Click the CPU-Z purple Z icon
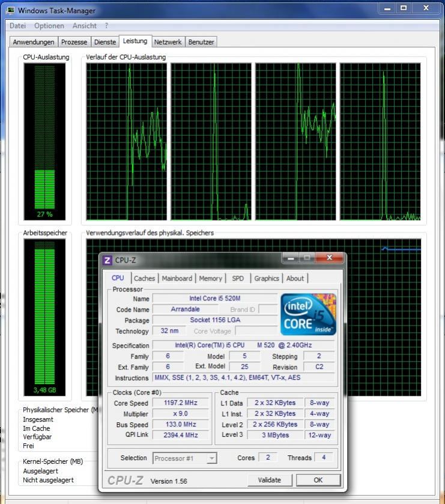This screenshot has width=445, height=504. (107, 260)
